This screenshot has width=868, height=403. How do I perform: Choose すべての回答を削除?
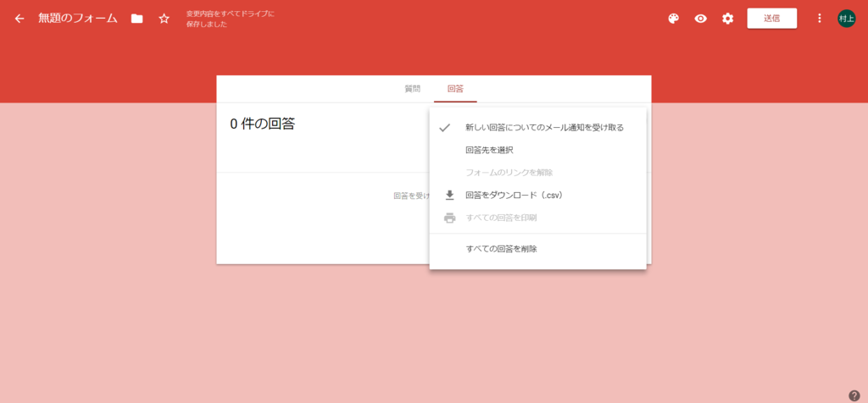tap(537, 249)
